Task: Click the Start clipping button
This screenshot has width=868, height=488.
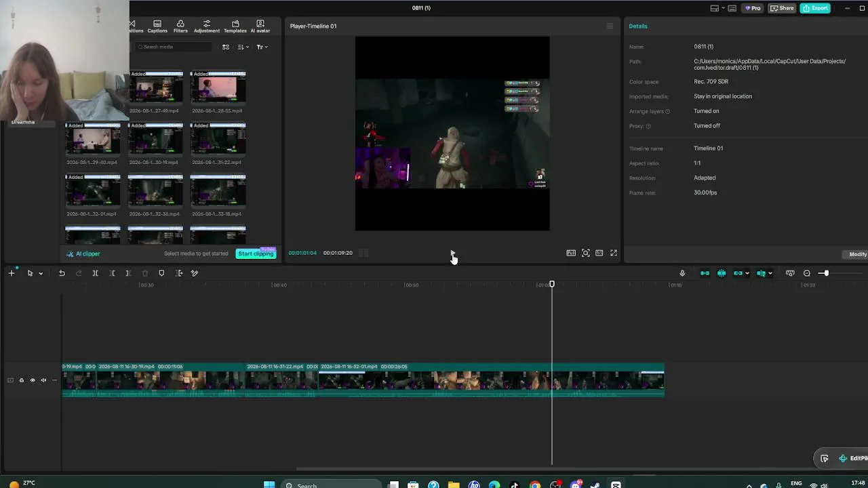Action: coord(256,253)
